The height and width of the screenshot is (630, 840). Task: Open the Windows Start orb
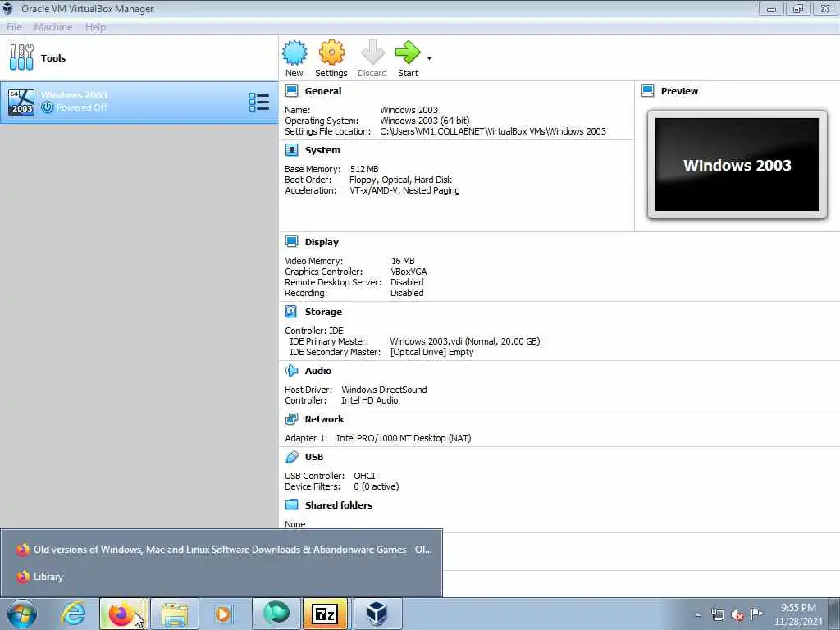point(22,614)
